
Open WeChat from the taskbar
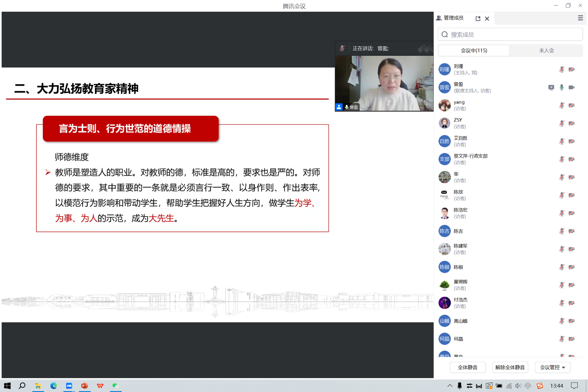[x=115, y=386]
